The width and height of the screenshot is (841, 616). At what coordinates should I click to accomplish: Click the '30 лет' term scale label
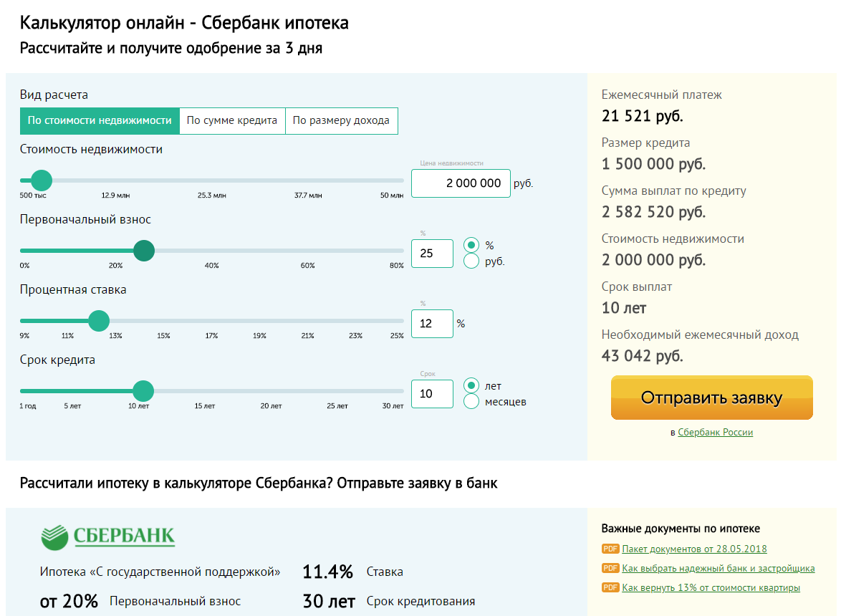point(393,406)
